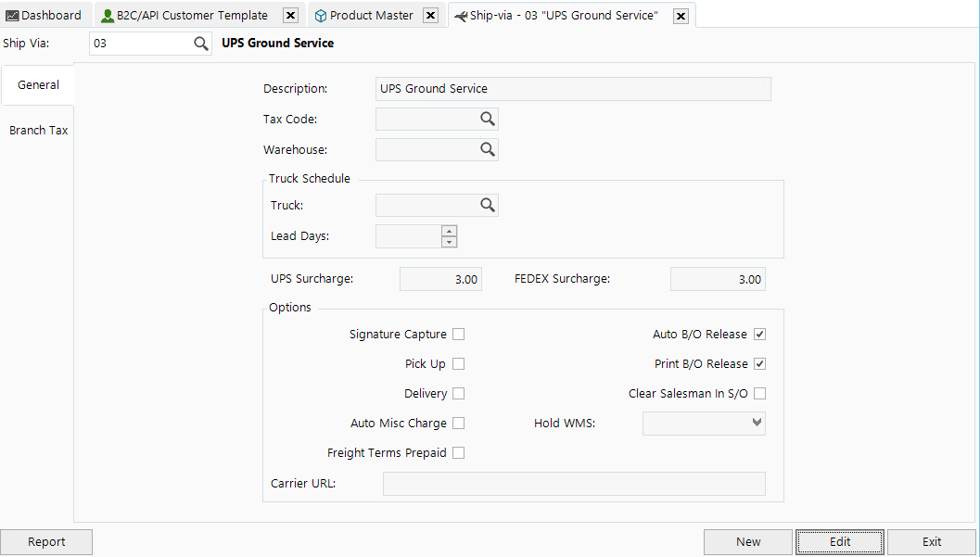Click the Report button

pos(46,541)
